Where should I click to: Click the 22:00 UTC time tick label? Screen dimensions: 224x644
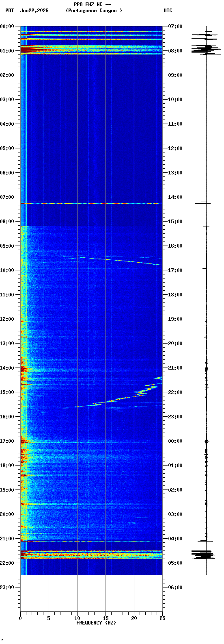click(x=175, y=392)
